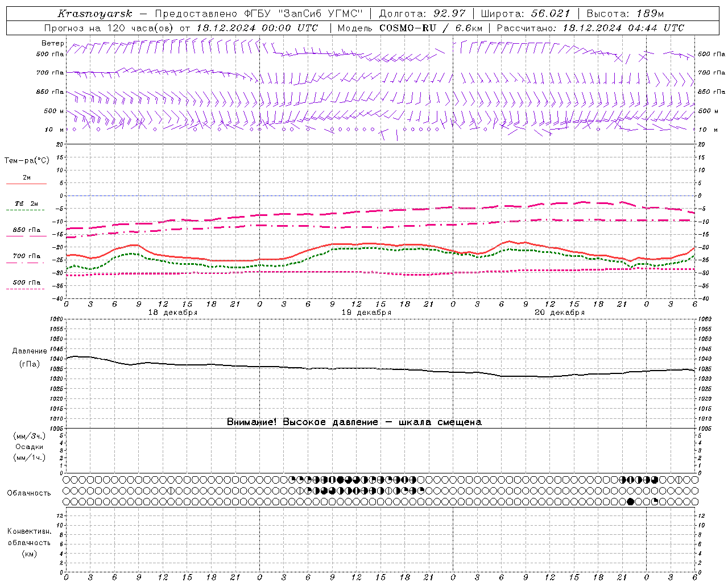Click the right 850 гПа wind level label
Viewport: 728px width, 582px height.
tap(712, 92)
